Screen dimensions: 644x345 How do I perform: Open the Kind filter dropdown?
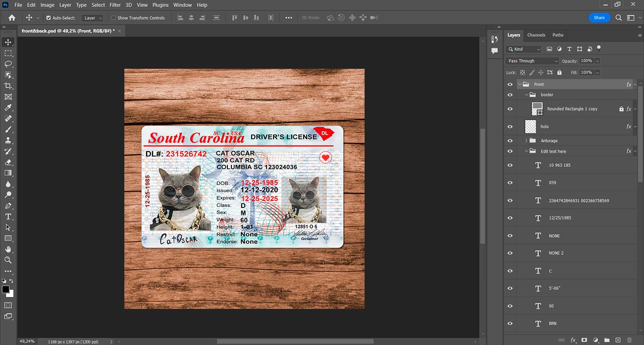pyautogui.click(x=524, y=49)
